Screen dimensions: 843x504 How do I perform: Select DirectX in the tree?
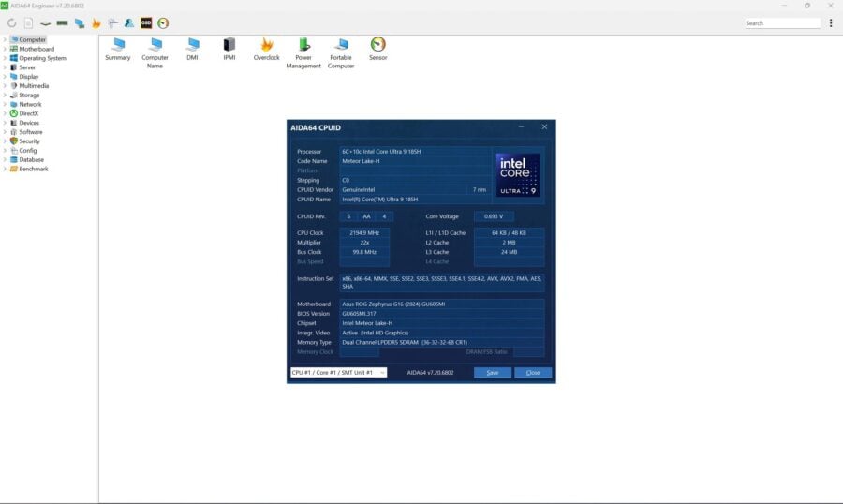[x=28, y=113]
